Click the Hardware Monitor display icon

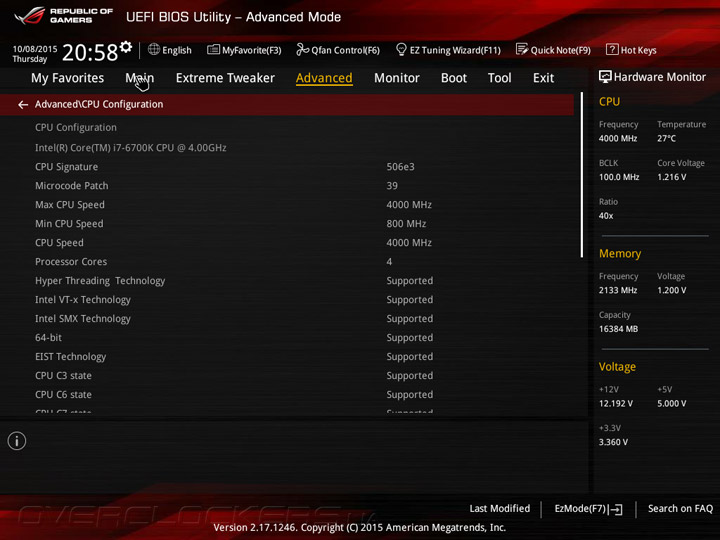pyautogui.click(x=605, y=77)
